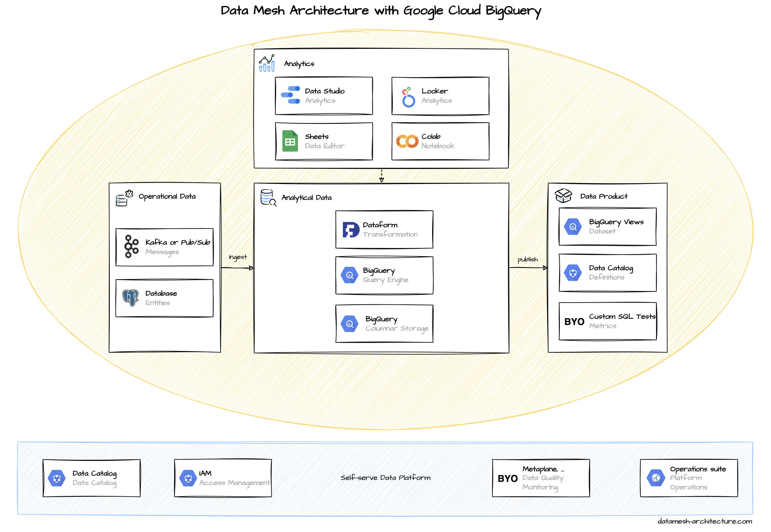The width and height of the screenshot is (771, 532).
Task: Click the BYO label beside Custom SQL Tests
Action: [x=574, y=322]
